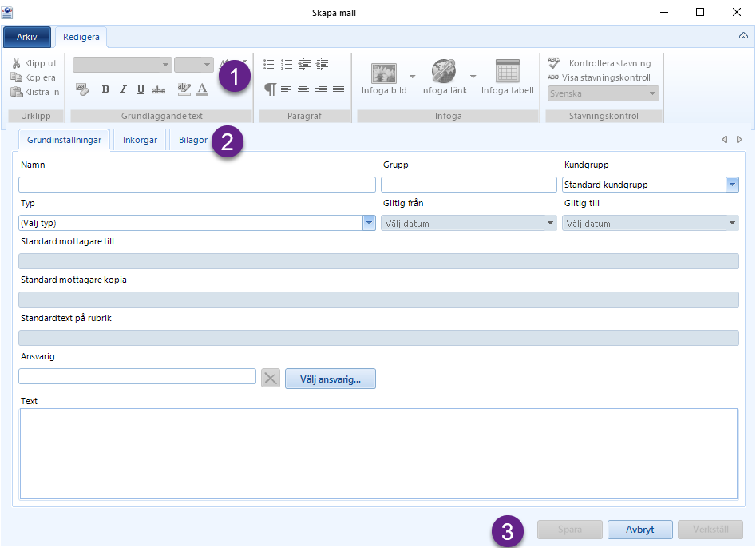Viewport: 756px width, 548px height.
Task: Click the Verkställ button
Action: click(710, 529)
